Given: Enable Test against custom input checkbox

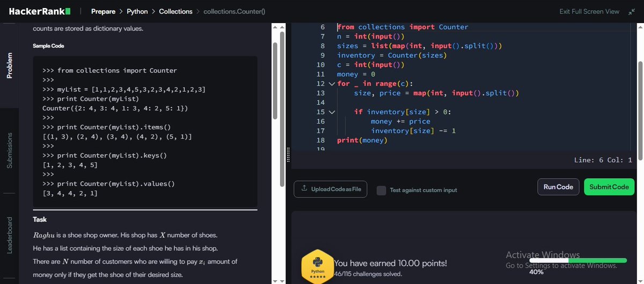Looking at the screenshot, I should pyautogui.click(x=381, y=190).
